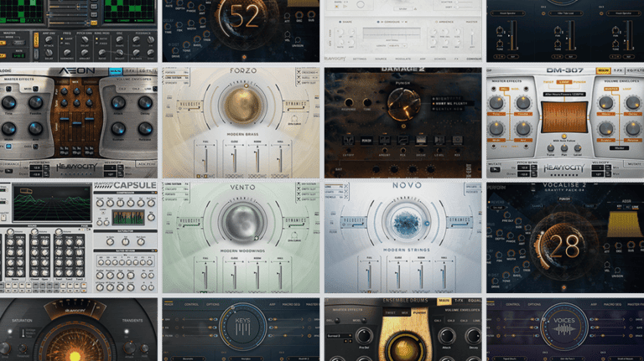Open CONTROL tab in KEYS instrument
644x361 pixels.
point(191,304)
